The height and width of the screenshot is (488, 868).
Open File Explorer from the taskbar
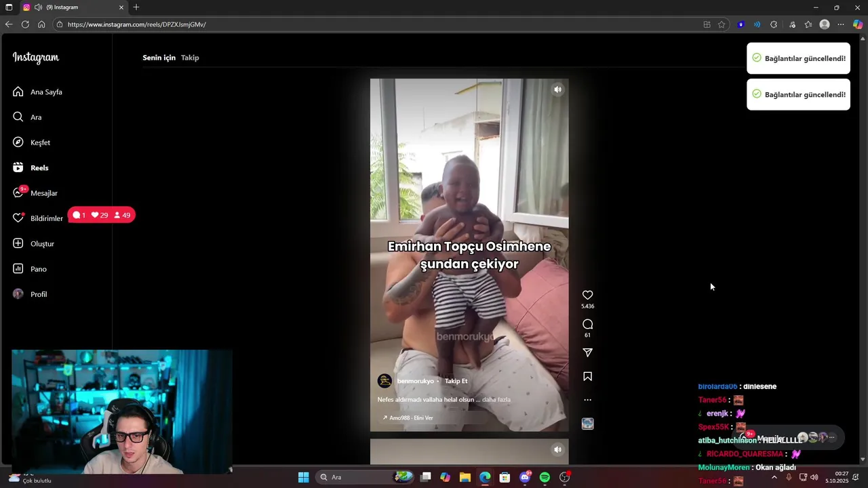point(465,477)
